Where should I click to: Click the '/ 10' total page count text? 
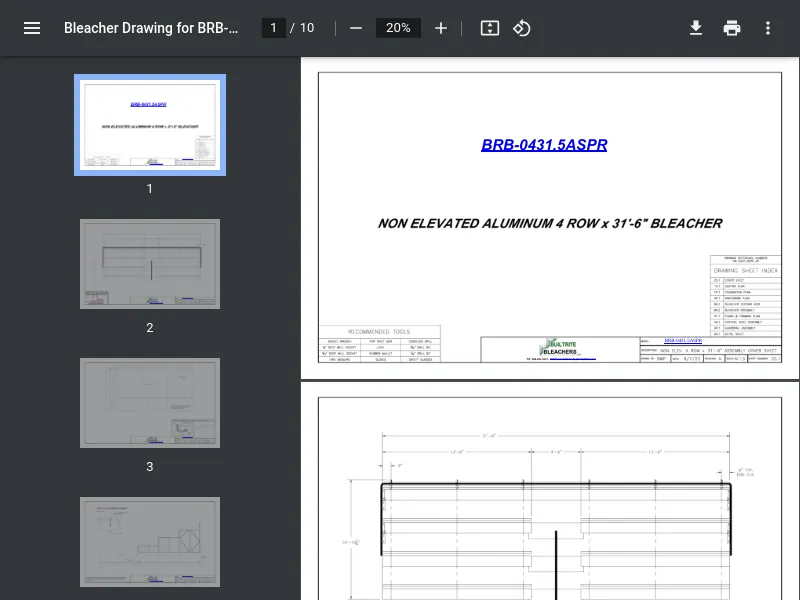(302, 28)
